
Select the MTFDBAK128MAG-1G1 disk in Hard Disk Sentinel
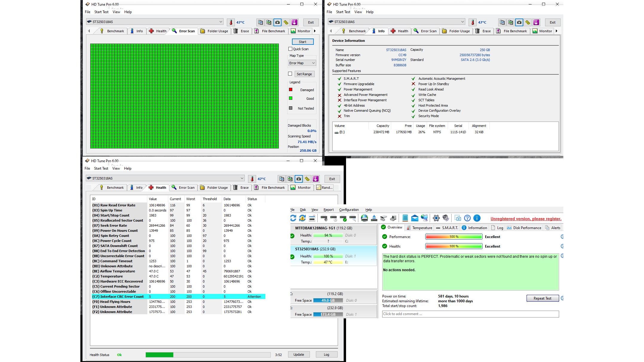coord(334,235)
